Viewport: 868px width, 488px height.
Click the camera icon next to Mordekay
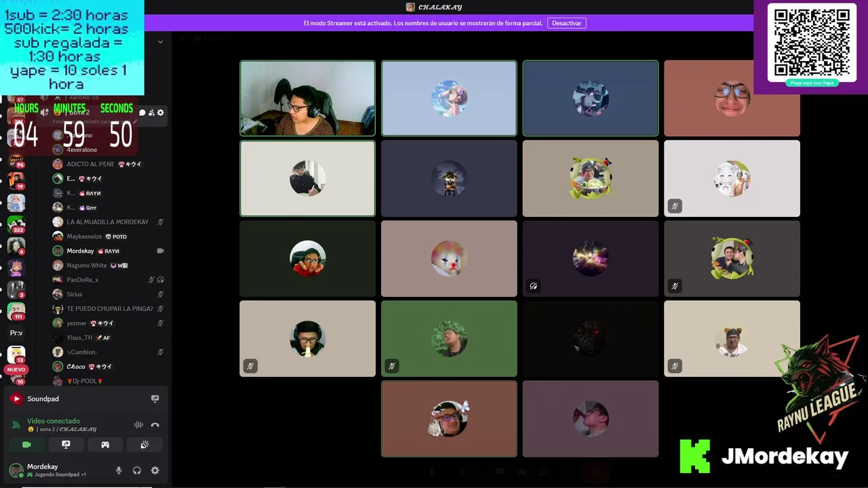[x=161, y=251]
